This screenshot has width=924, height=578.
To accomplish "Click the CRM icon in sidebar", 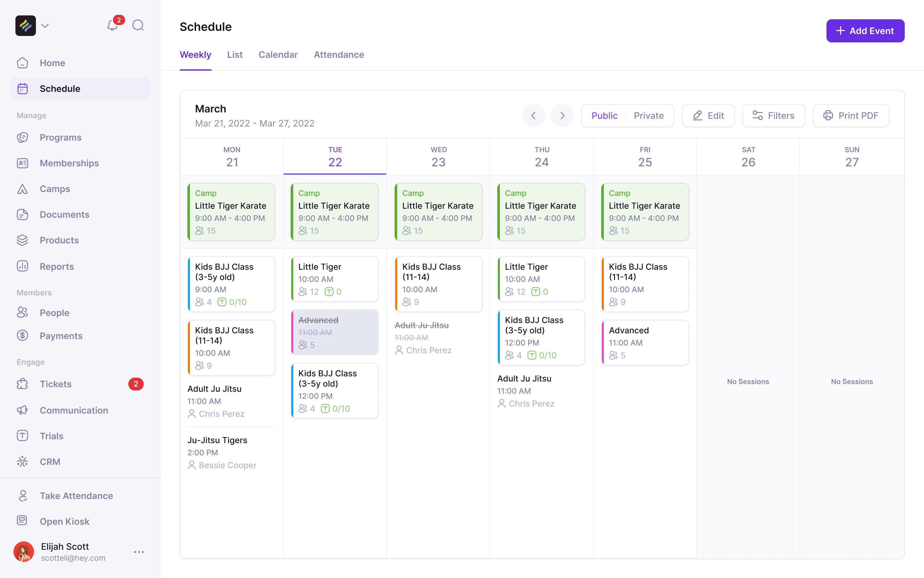I will [22, 462].
